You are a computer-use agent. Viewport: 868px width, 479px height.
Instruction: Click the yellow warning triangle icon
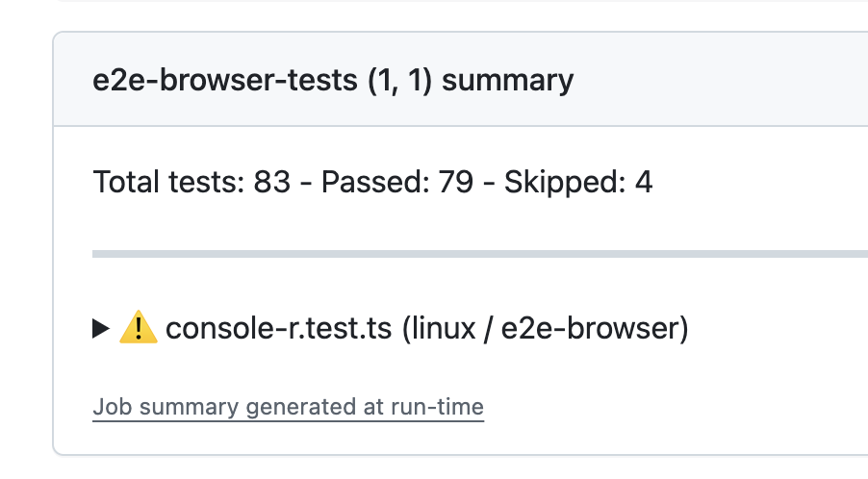click(x=139, y=327)
